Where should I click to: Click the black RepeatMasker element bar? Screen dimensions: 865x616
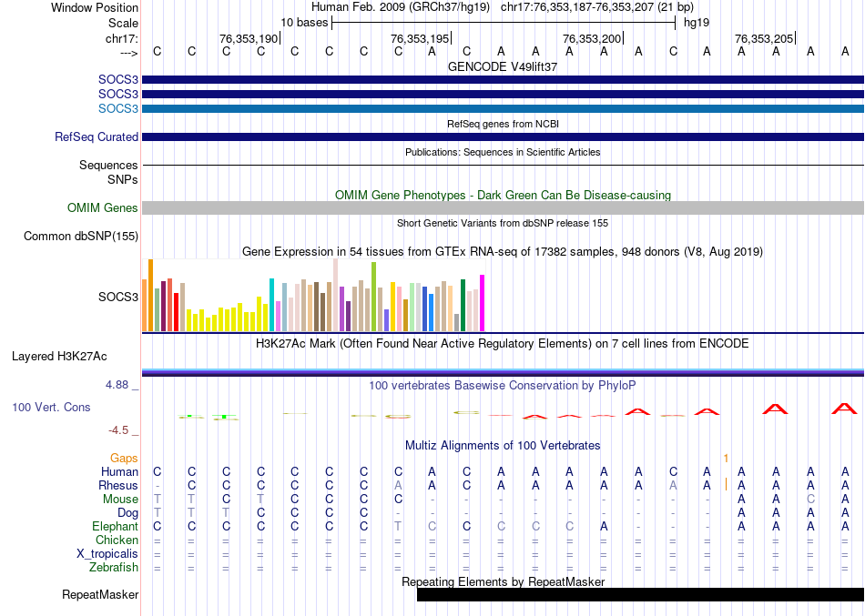pyautogui.click(x=640, y=594)
